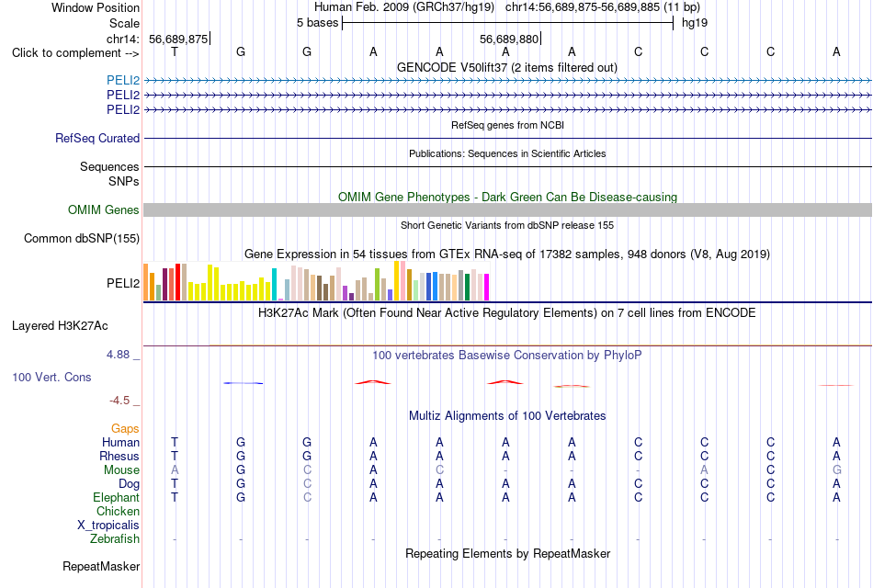The height and width of the screenshot is (588, 873).
Task: Click the magenta bar ending the GTEx chart
Action: click(487, 288)
